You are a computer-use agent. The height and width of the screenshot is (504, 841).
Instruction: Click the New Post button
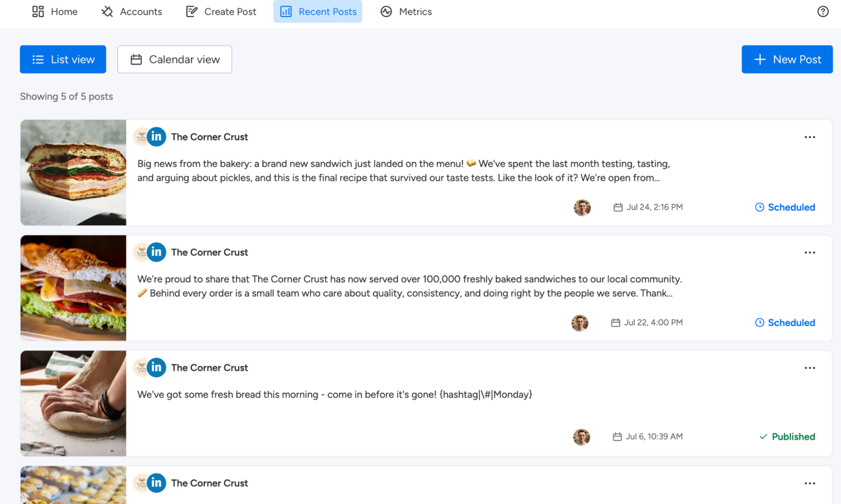pyautogui.click(x=787, y=59)
